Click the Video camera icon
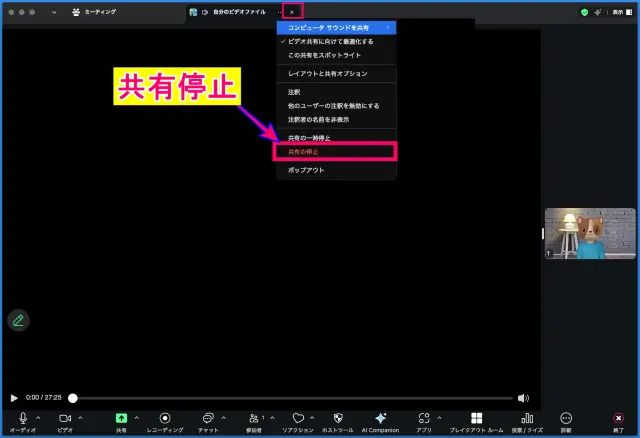640x438 pixels. tap(65, 417)
